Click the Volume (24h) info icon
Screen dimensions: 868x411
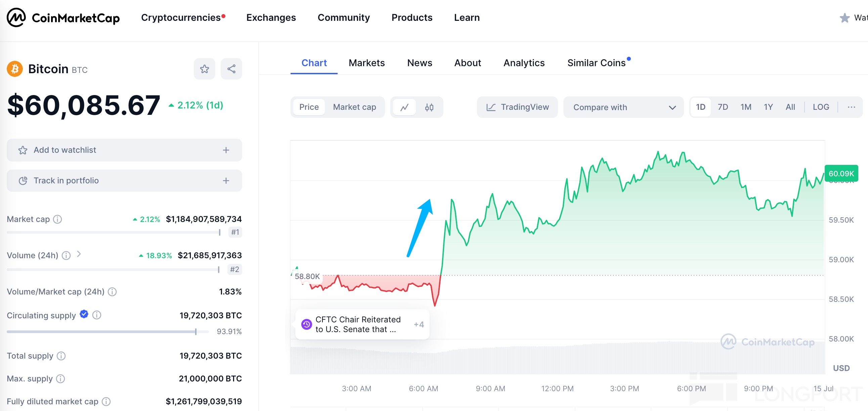pos(67,255)
